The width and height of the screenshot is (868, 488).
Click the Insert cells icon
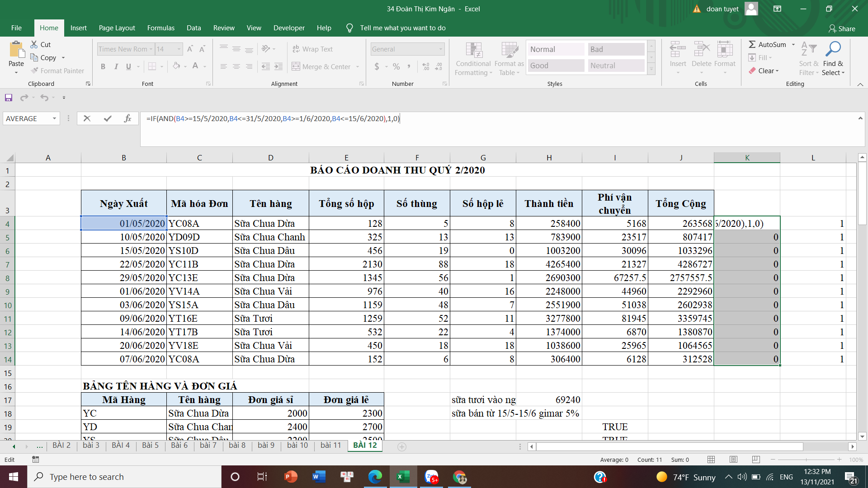(x=678, y=49)
